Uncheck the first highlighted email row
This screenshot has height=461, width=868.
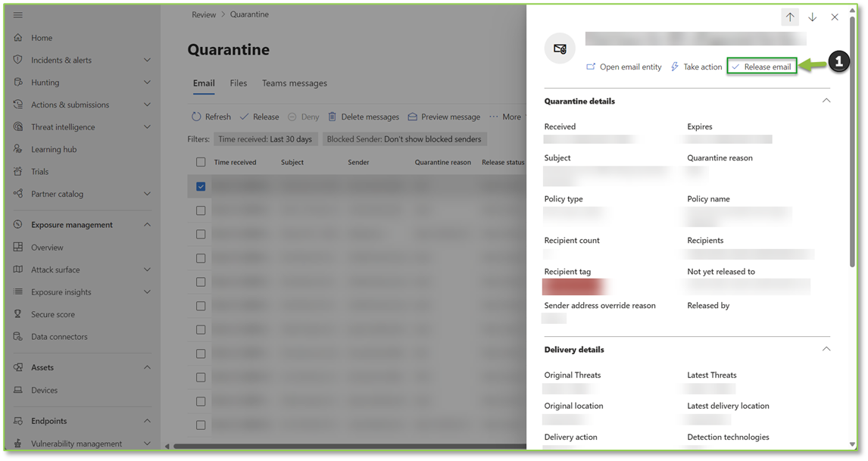pyautogui.click(x=201, y=185)
